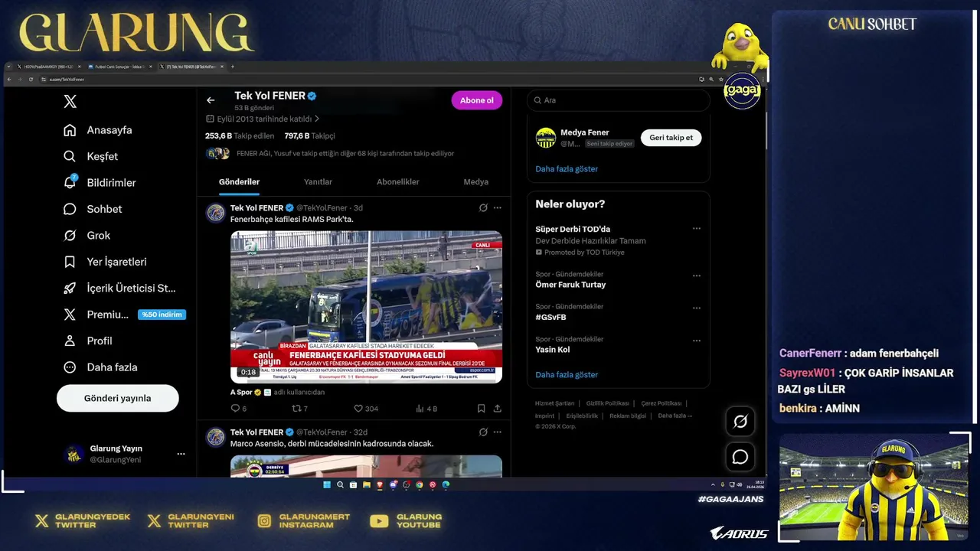Open Gizlilik Politikası footer link
The image size is (980, 551).
(x=608, y=403)
